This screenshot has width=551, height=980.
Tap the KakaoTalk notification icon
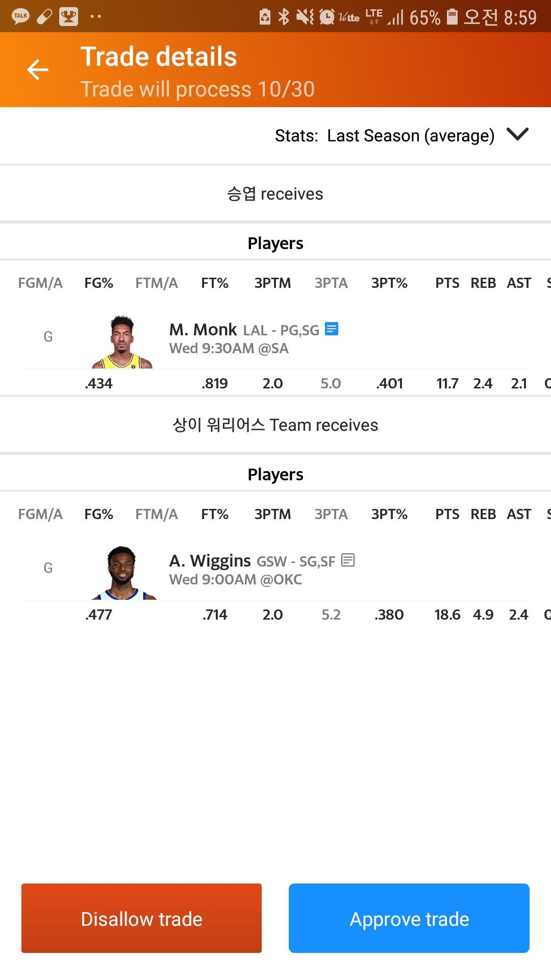coord(20,17)
